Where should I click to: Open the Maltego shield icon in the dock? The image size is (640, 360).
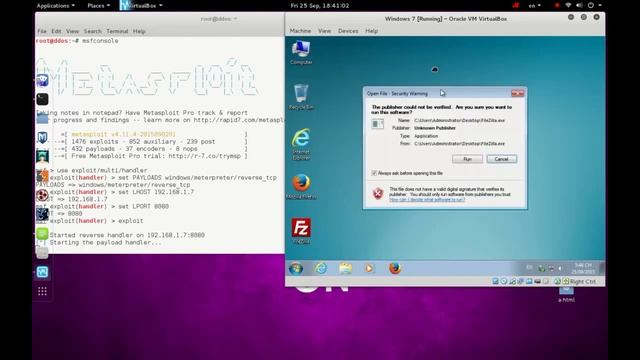pyautogui.click(x=42, y=138)
